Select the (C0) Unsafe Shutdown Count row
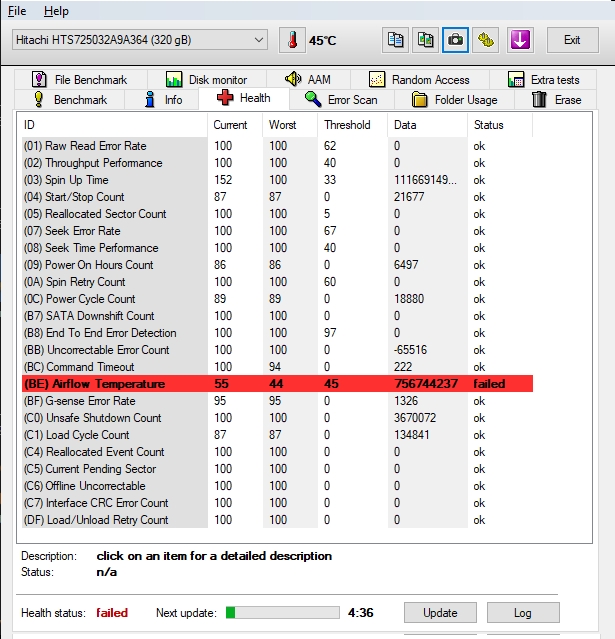Screen dimensions: 615x639 (277, 418)
